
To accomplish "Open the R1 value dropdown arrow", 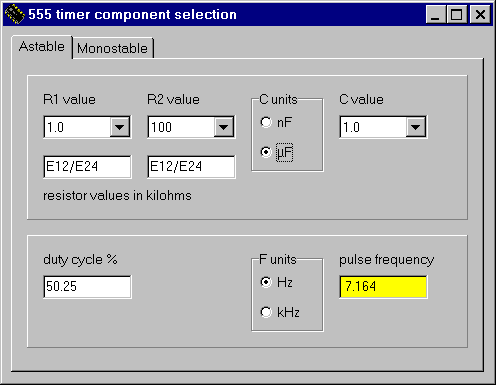I will (120, 127).
